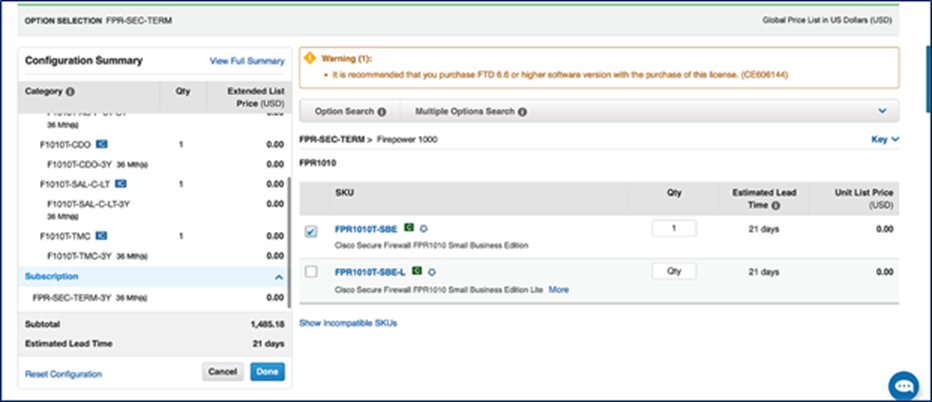Click the Done button
The width and height of the screenshot is (932, 402).
267,372
